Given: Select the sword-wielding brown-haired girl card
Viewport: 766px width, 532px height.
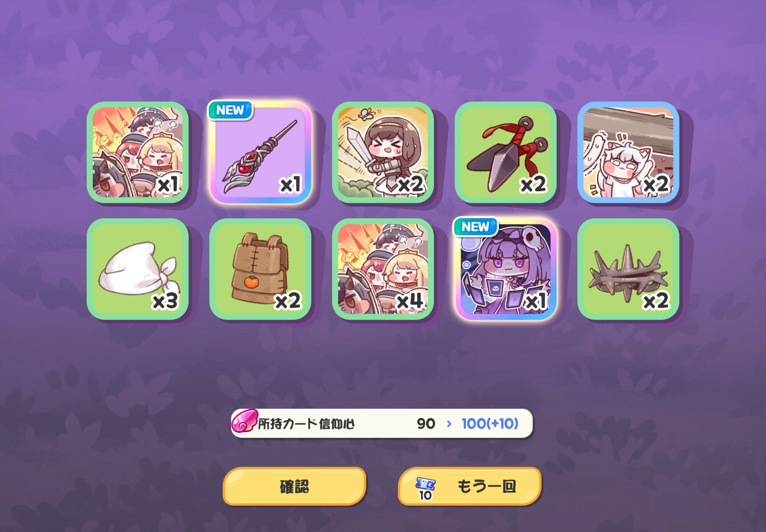Looking at the screenshot, I should [383, 152].
